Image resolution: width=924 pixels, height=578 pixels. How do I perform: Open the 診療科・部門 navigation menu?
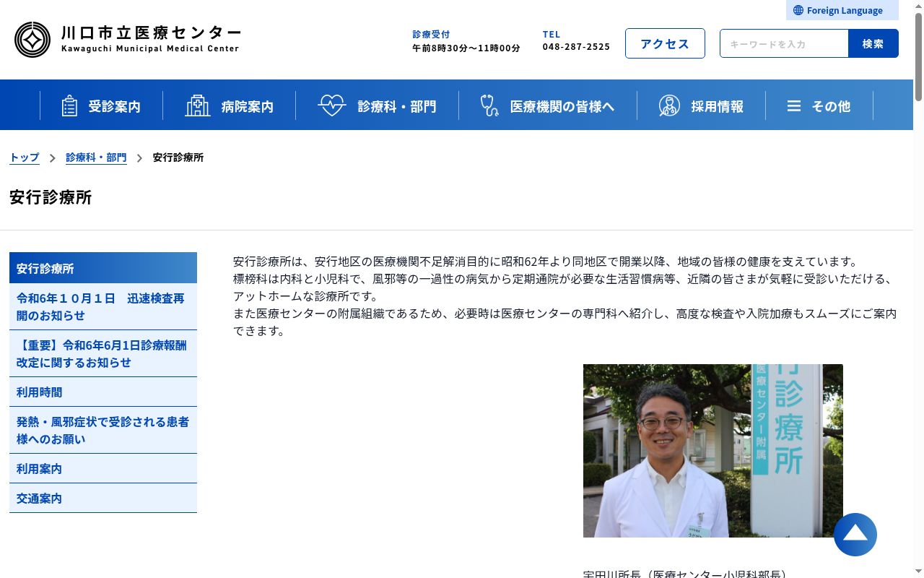point(377,105)
